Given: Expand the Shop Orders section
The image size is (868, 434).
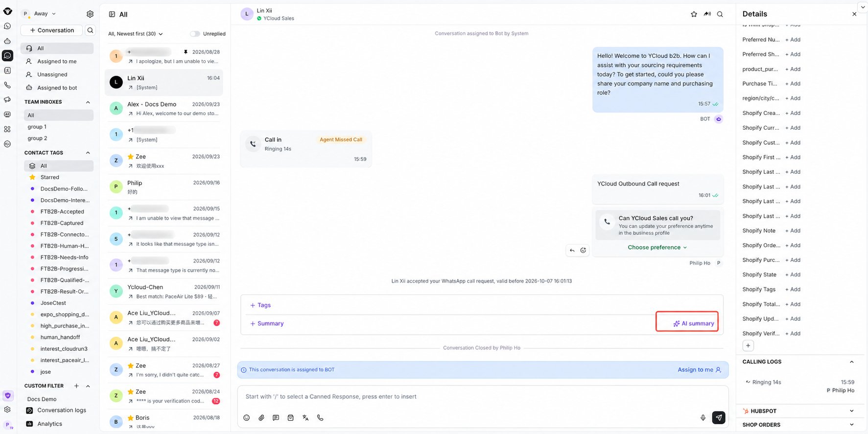Looking at the screenshot, I should [x=852, y=425].
